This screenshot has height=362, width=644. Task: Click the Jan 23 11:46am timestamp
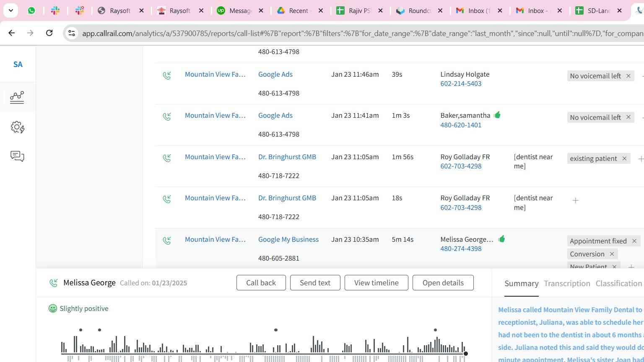pyautogui.click(x=355, y=74)
